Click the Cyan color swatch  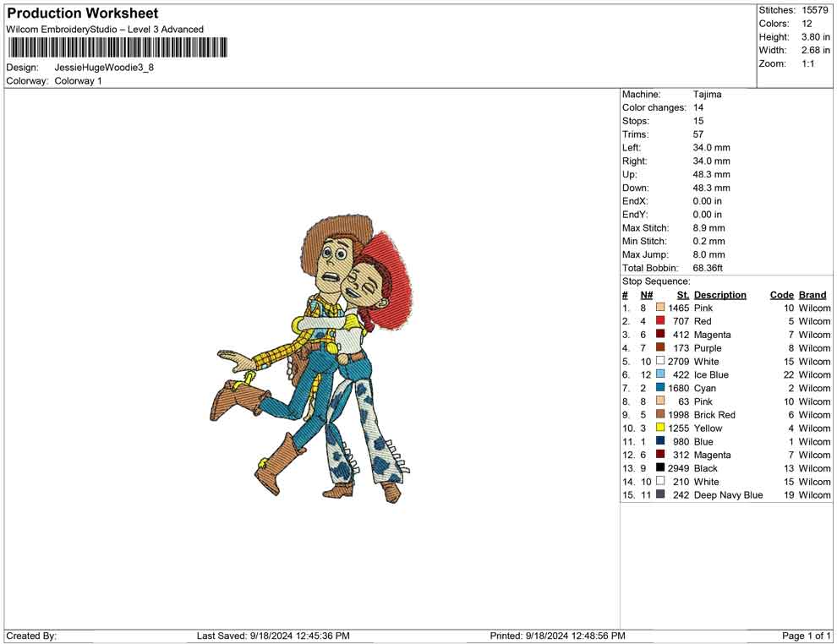(x=660, y=387)
